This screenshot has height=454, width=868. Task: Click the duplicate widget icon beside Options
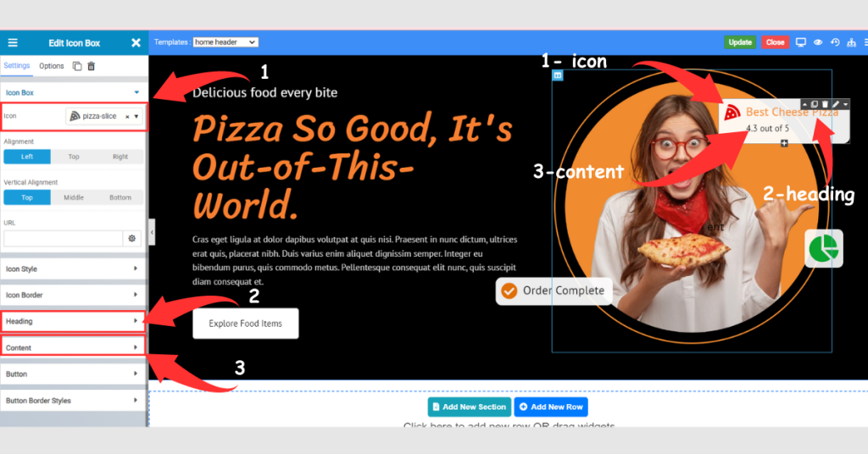77,66
